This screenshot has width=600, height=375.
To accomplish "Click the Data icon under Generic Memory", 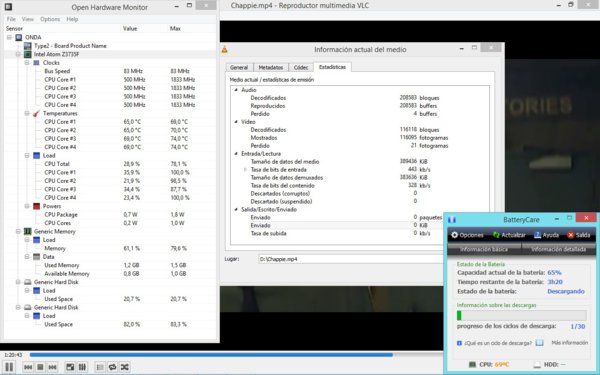I will point(36,257).
